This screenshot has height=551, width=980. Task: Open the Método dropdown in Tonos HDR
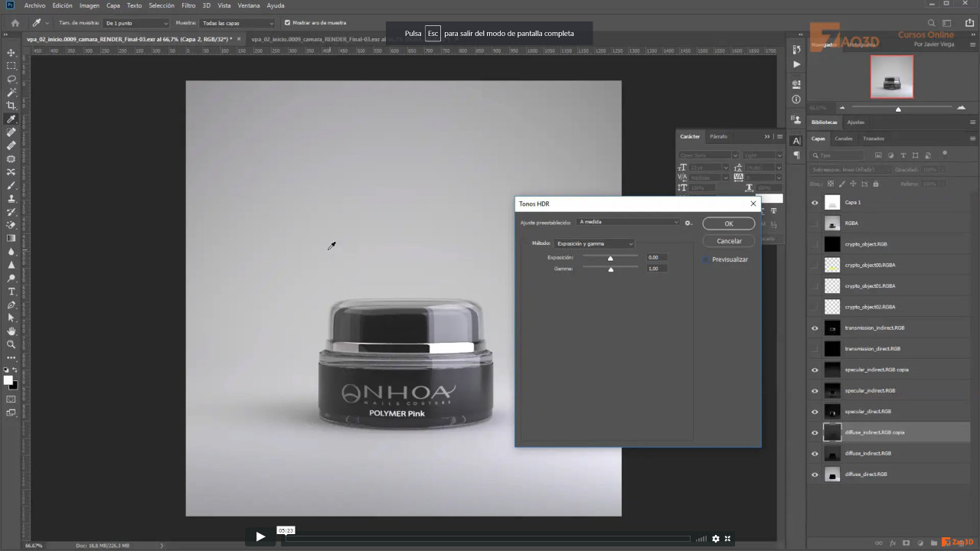pos(594,243)
